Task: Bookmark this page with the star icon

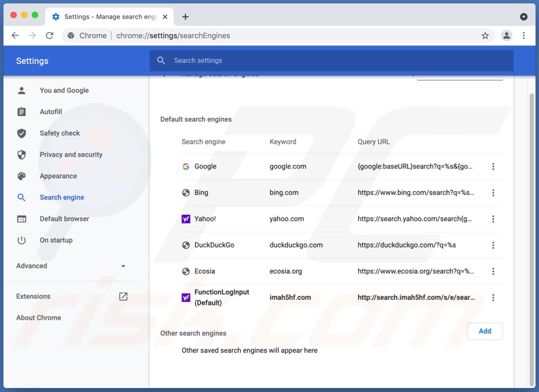Action: tap(485, 35)
